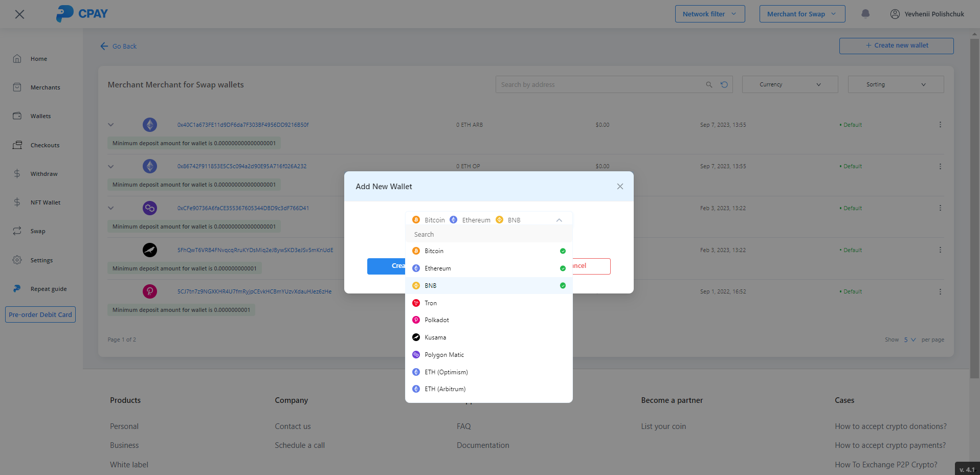Viewport: 980px width, 475px height.
Task: Expand the Sorting dropdown
Action: click(x=896, y=85)
